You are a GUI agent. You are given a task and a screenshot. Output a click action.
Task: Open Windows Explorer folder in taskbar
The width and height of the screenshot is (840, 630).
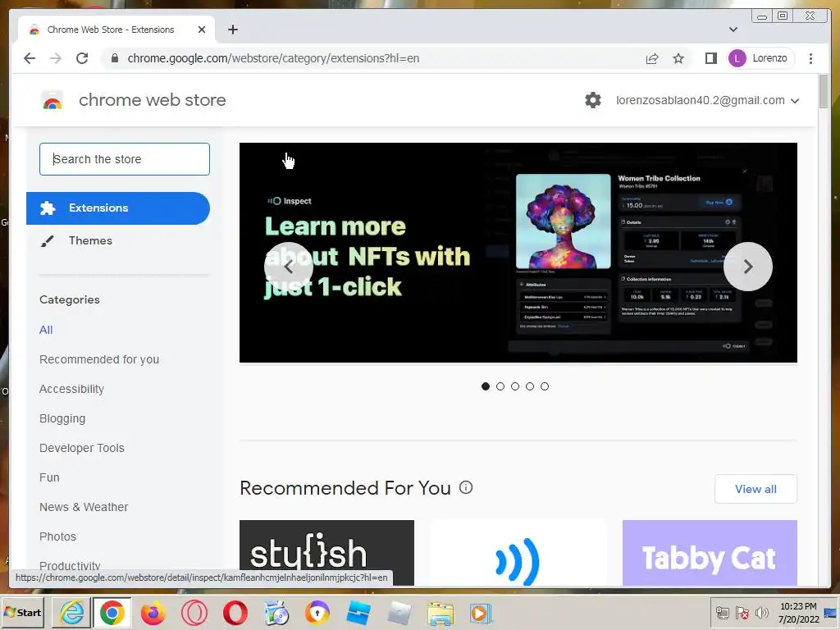coord(441,613)
